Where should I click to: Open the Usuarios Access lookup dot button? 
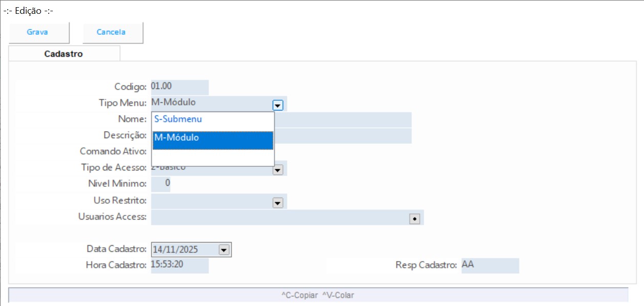tap(414, 218)
